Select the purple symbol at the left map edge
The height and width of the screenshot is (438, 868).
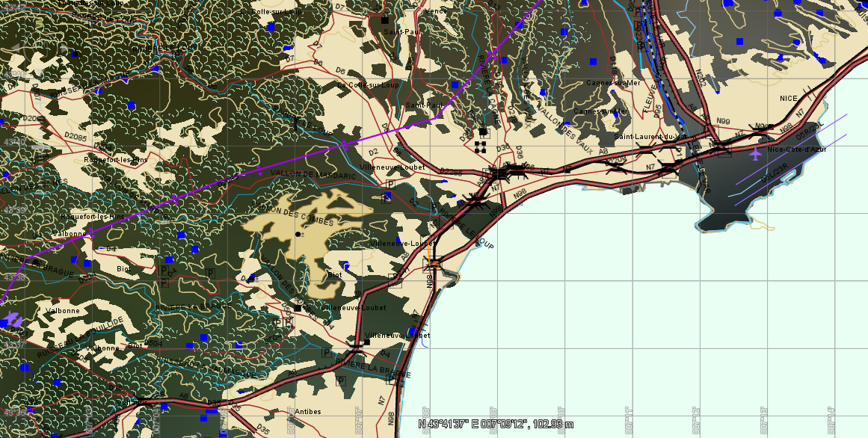[13, 321]
